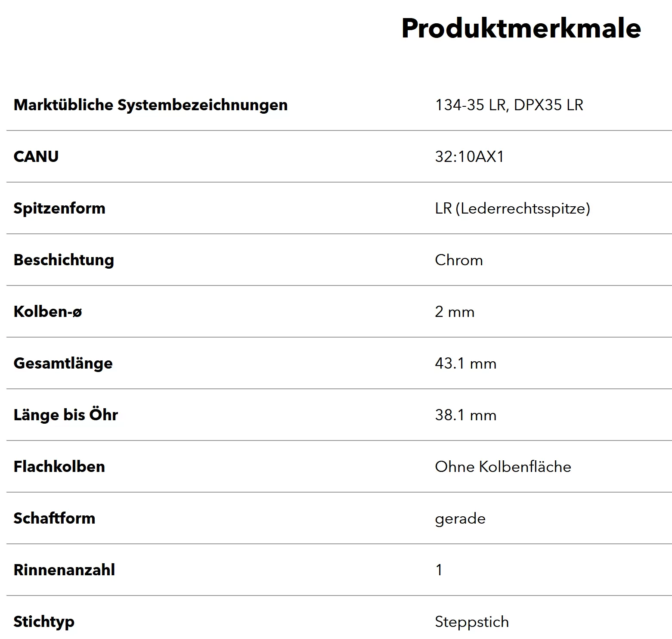Screen dimensions: 672x639
Task: Click the LR (Lederrechtsspitze) value
Action: 512,208
